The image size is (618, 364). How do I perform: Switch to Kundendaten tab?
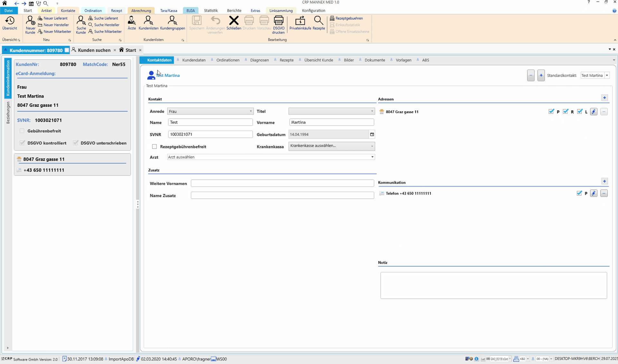click(194, 60)
